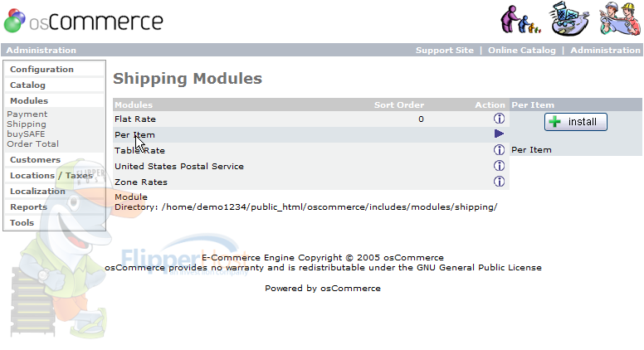Viewport: 644px width, 350px height.
Task: Expand the Customers menu section
Action: point(35,159)
